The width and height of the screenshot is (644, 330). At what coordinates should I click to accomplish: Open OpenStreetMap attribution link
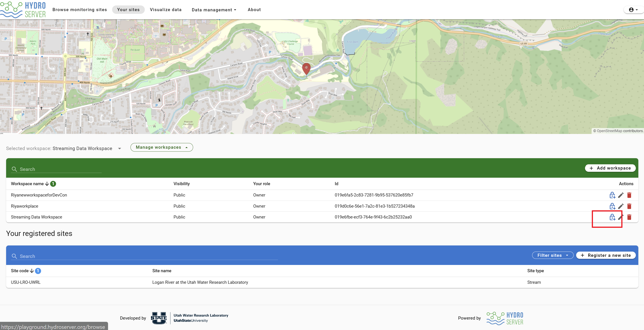coord(610,131)
